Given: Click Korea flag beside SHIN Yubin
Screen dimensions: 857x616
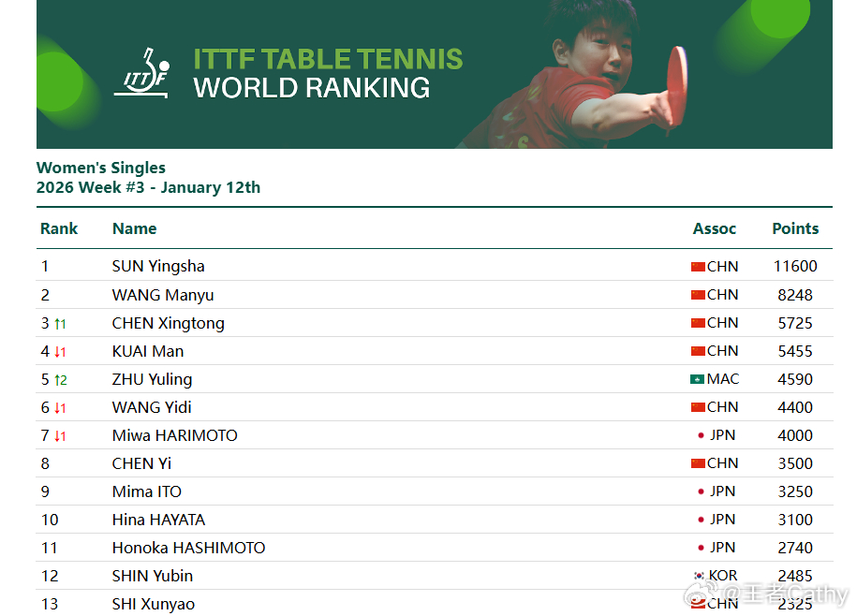Looking at the screenshot, I should click(699, 576).
